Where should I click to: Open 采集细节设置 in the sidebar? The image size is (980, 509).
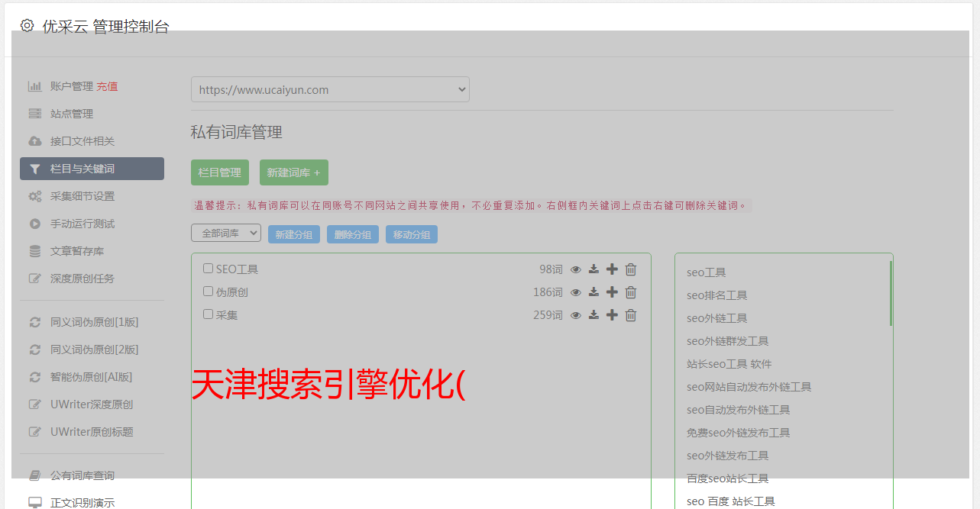point(82,196)
